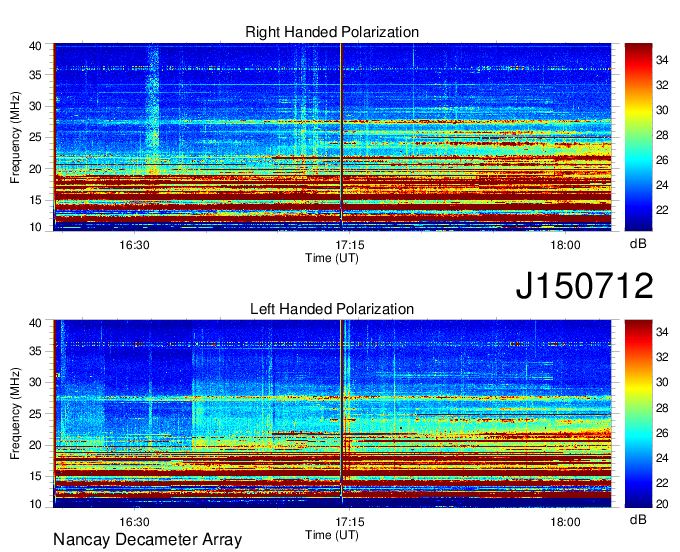Click the top color bar near 34 dB
This screenshot has width=680, height=552.
638,60
